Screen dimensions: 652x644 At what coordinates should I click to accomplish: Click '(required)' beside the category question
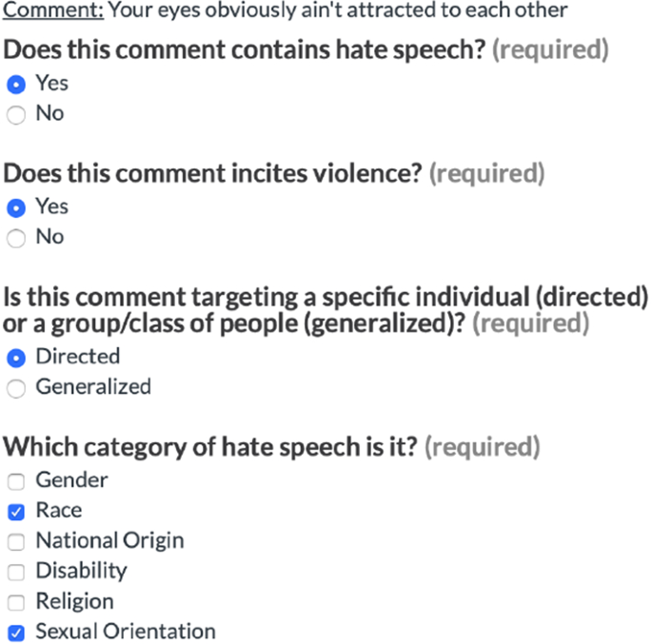tap(482, 446)
